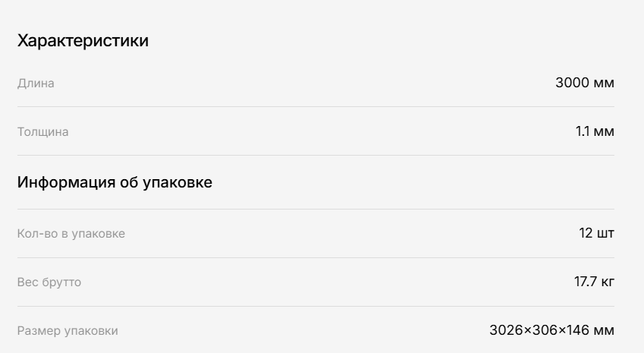Viewport: 644px width, 353px height.
Task: Click the divider under Информация об упаковке
Action: [x=316, y=210]
